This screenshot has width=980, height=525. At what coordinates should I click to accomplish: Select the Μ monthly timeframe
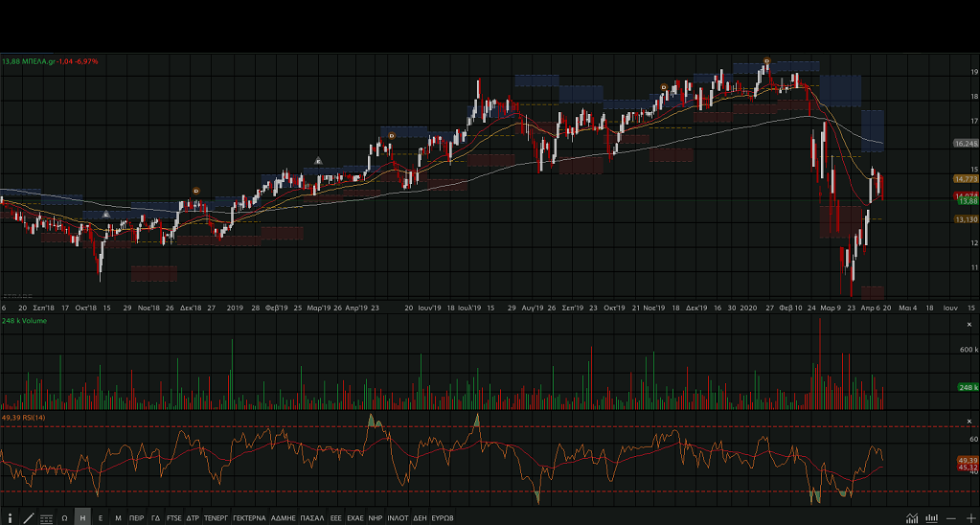(x=118, y=517)
